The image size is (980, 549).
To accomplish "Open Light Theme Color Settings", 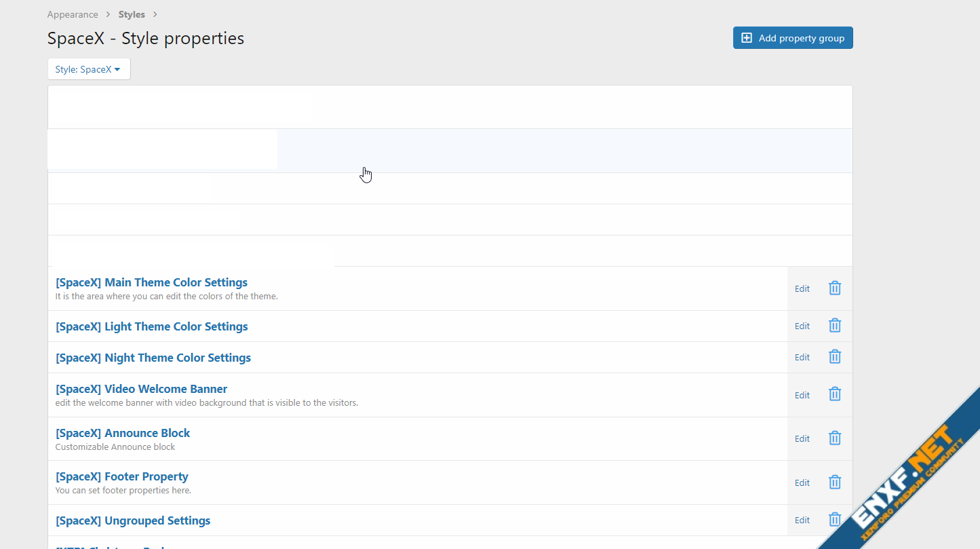I will (x=151, y=326).
